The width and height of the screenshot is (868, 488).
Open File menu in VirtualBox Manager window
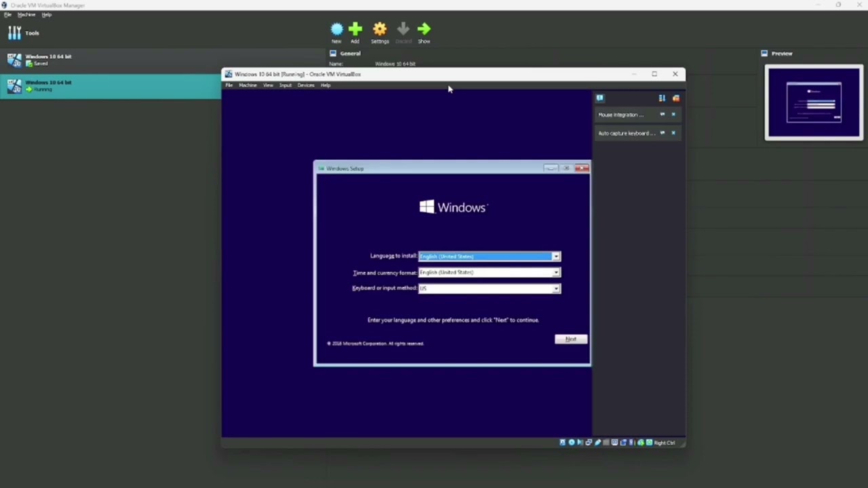[7, 14]
